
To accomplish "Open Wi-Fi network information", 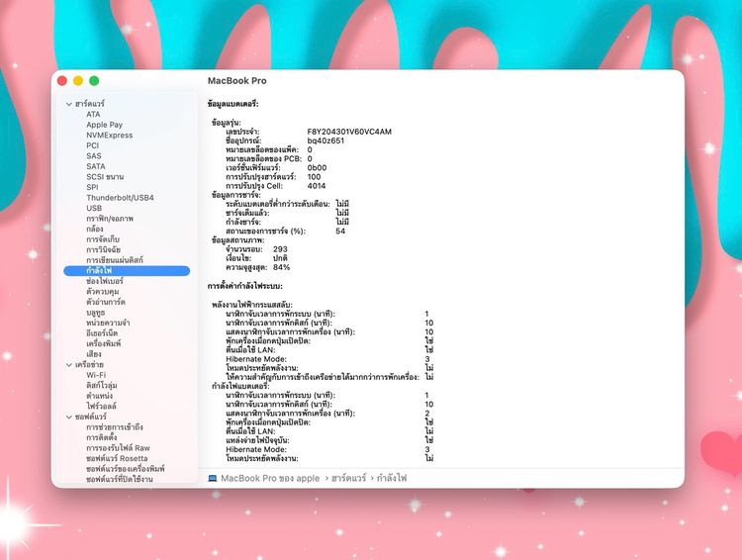I will pyautogui.click(x=96, y=375).
